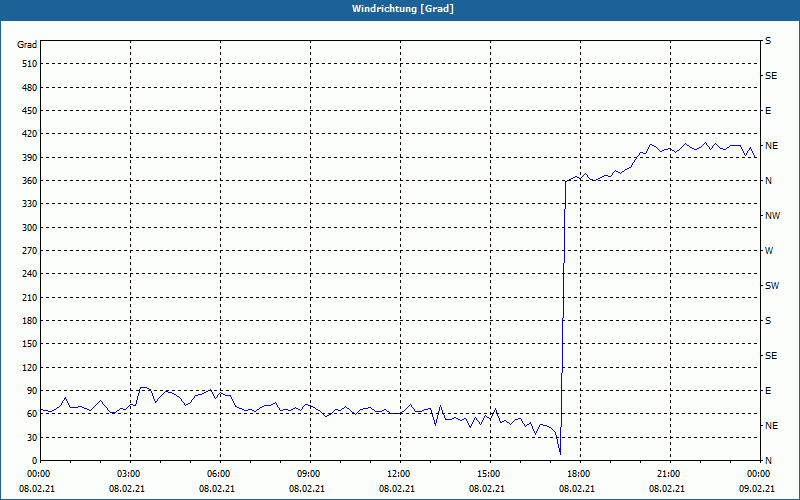Click the 03:00 time label
Screen dimensions: 800x500
point(127,474)
